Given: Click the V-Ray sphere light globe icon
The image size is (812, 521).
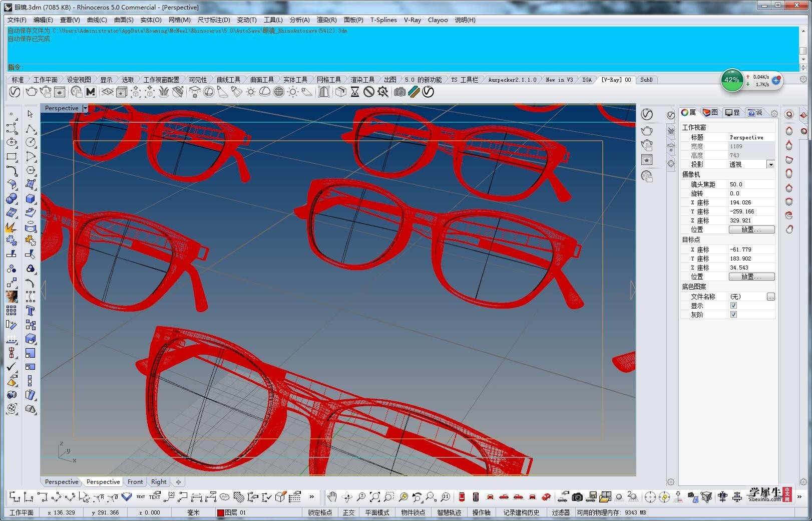Looking at the screenshot, I should click(279, 92).
